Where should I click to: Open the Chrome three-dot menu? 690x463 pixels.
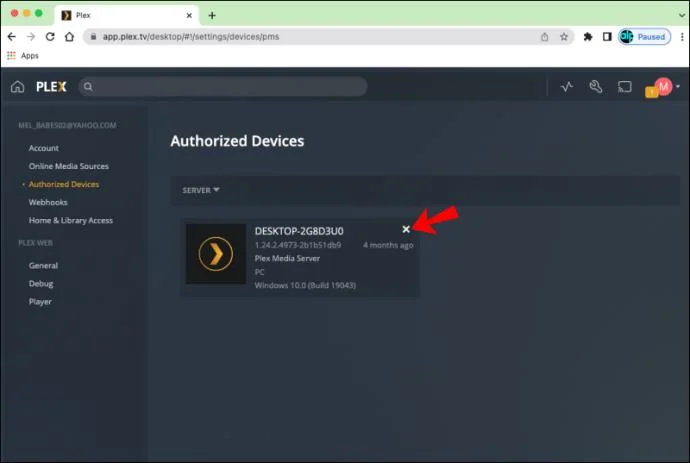(682, 37)
